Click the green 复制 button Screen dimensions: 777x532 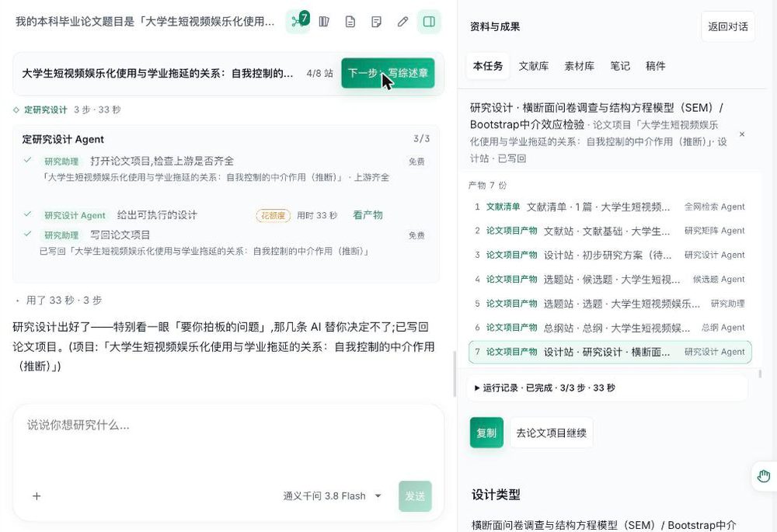[x=486, y=433]
